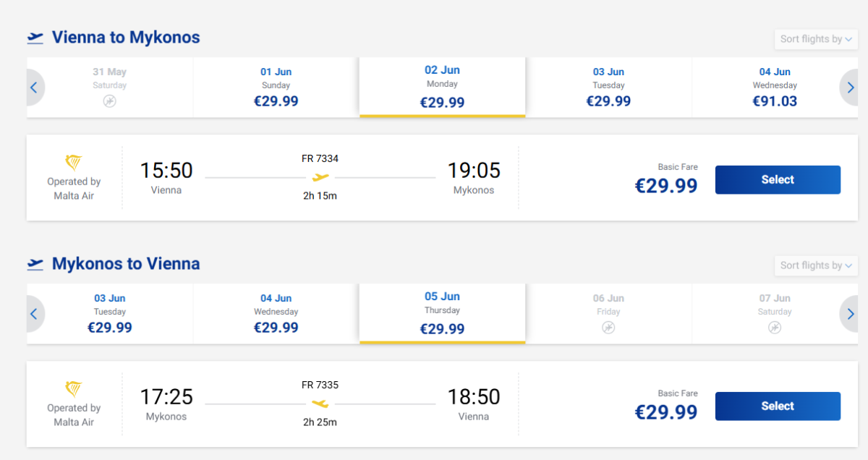
Task: Select the 17:25 Mykonos to Vienna flight
Action: pos(778,406)
